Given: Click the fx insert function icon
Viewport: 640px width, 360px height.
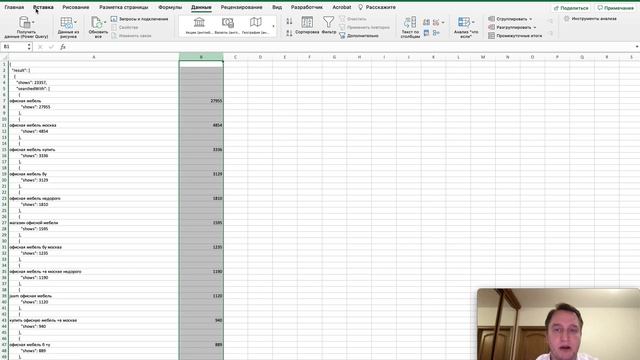Looking at the screenshot, I should pos(63,47).
